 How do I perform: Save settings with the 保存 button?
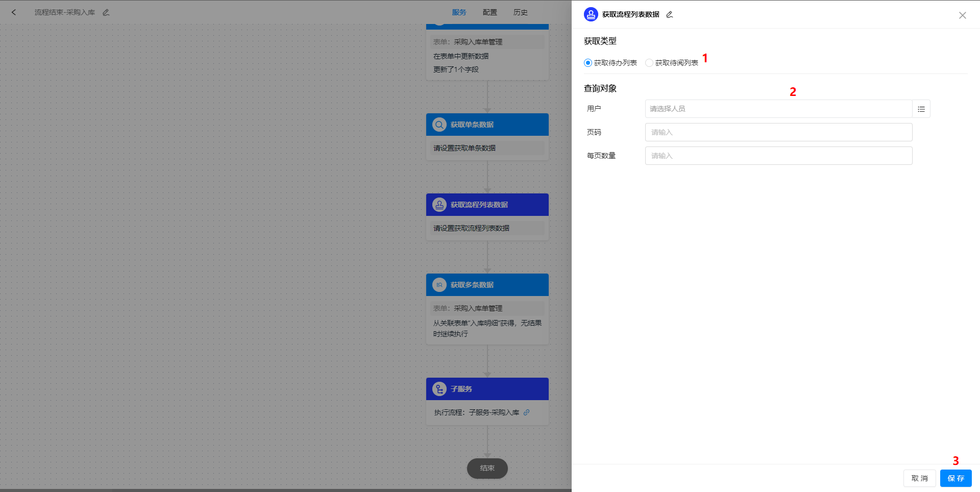point(955,478)
